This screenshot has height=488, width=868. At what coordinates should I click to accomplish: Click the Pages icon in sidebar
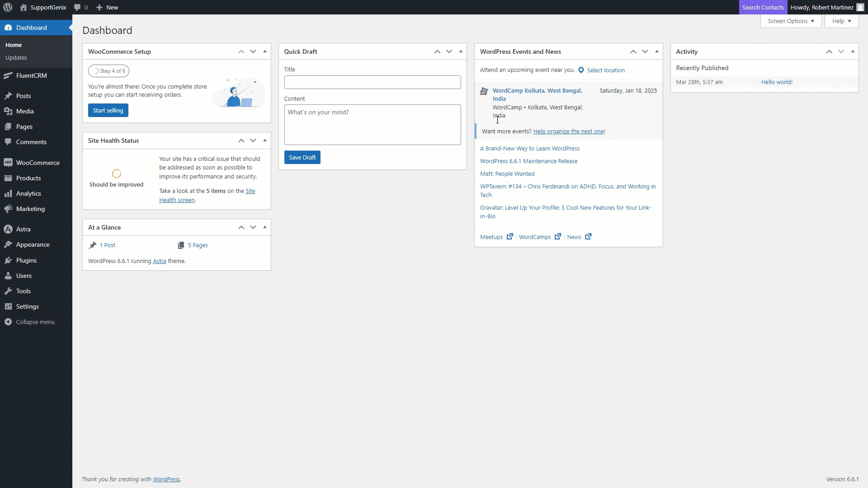(8, 127)
